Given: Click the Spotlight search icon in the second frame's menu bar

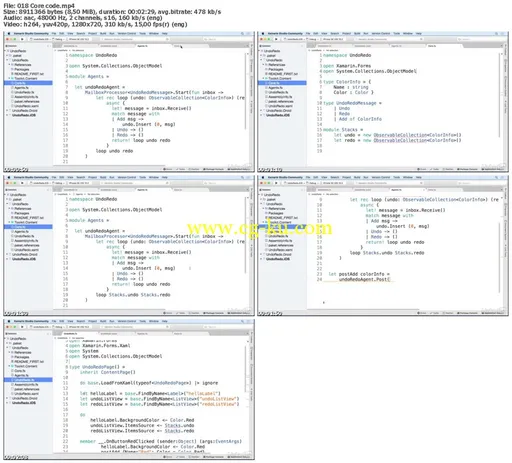Looking at the screenshot, I should [496, 34].
